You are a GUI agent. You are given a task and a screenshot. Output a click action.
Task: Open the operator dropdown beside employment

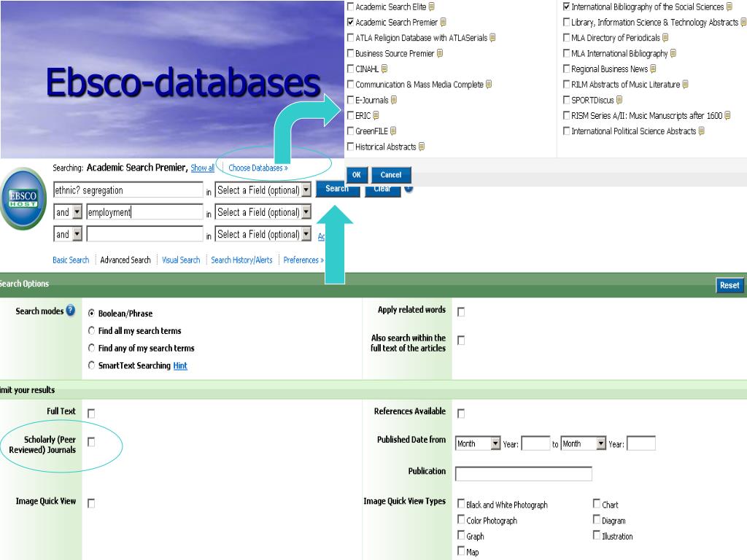pos(68,212)
